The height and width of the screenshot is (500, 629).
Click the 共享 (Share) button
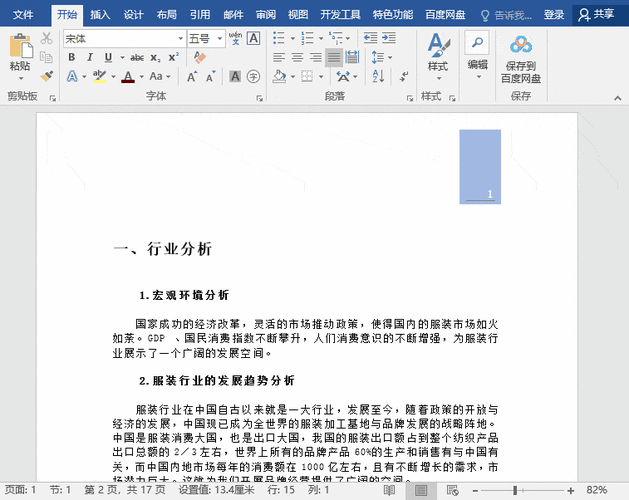tap(597, 15)
